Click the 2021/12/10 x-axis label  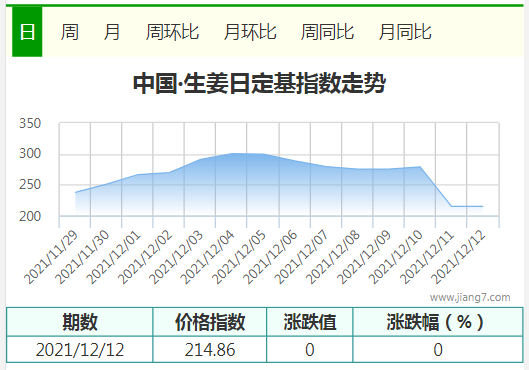[x=395, y=257]
